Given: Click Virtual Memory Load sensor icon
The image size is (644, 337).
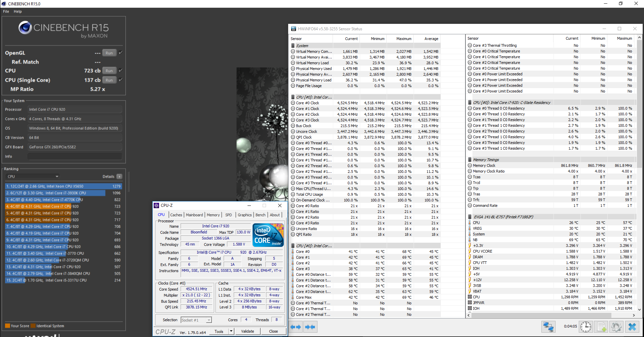Looking at the screenshot, I should pos(293,63).
